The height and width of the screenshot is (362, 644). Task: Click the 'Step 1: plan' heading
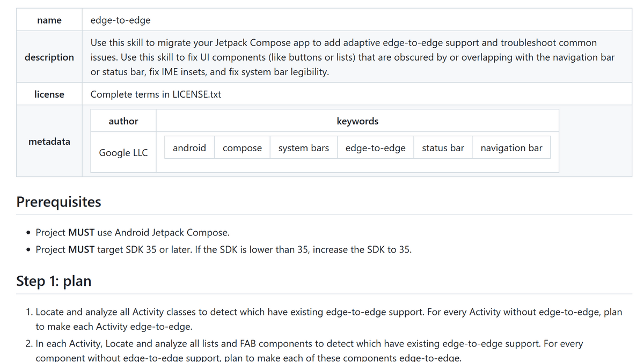[54, 281]
